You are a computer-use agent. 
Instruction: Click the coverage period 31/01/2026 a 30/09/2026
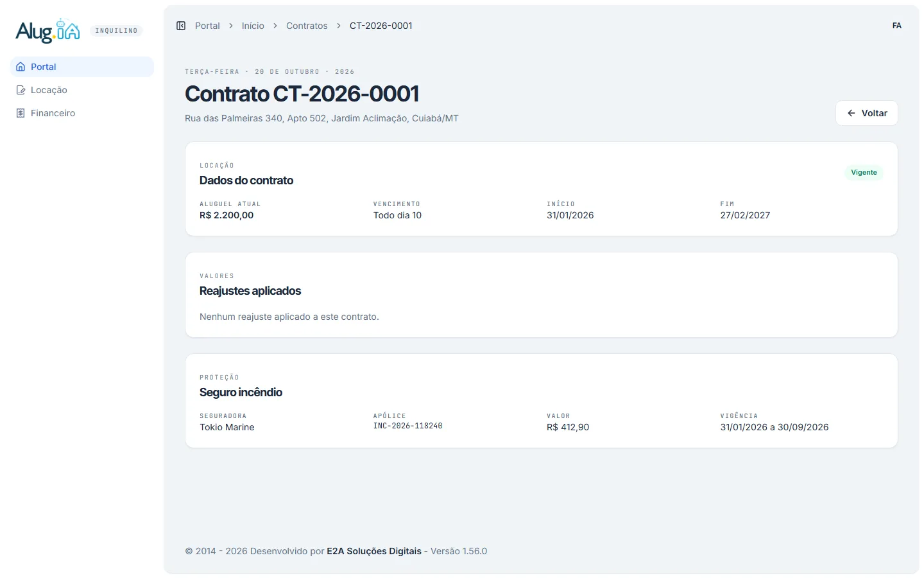774,427
